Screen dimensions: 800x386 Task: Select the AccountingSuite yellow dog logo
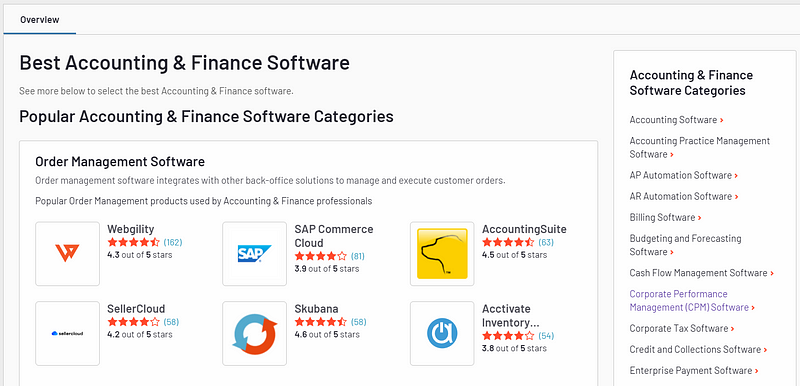442,253
